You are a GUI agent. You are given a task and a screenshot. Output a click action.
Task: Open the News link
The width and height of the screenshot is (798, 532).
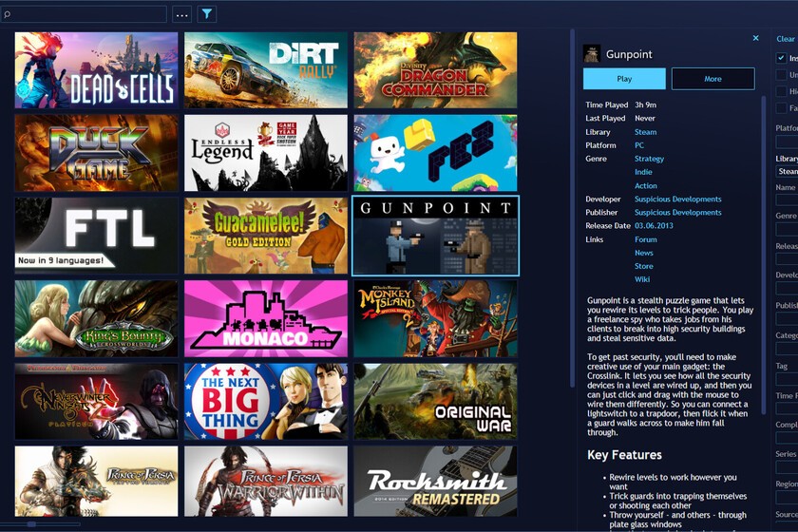point(644,253)
